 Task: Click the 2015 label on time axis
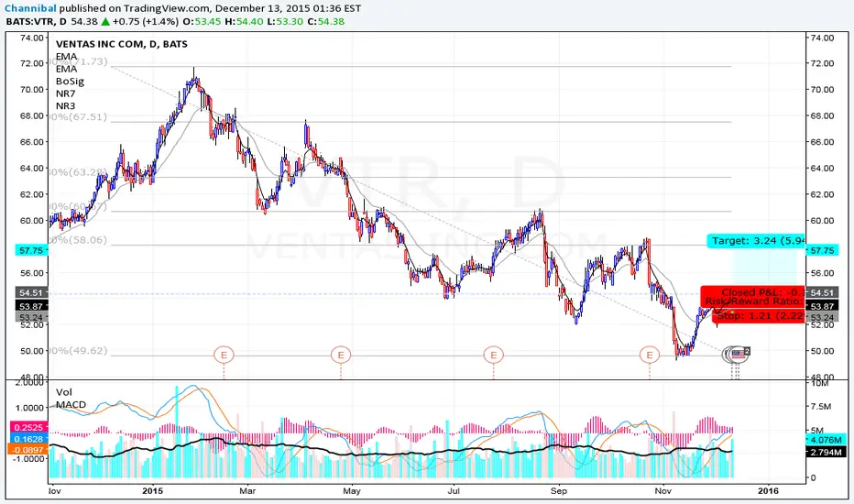tap(153, 491)
